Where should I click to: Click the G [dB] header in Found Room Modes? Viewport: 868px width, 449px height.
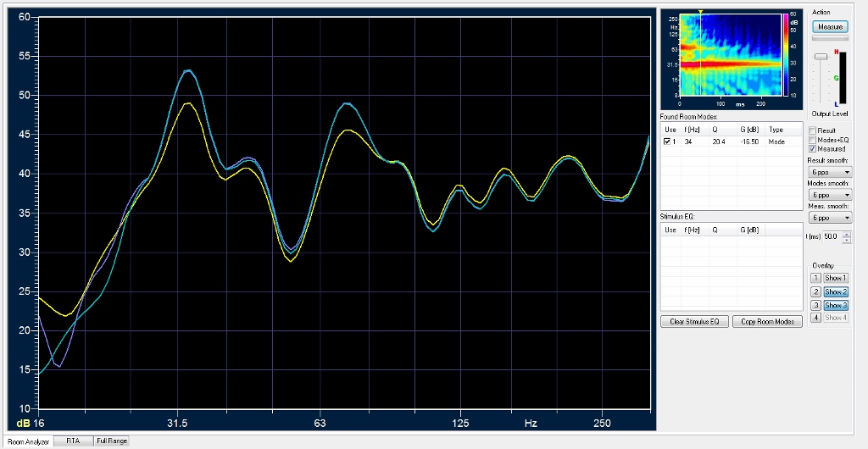point(749,130)
